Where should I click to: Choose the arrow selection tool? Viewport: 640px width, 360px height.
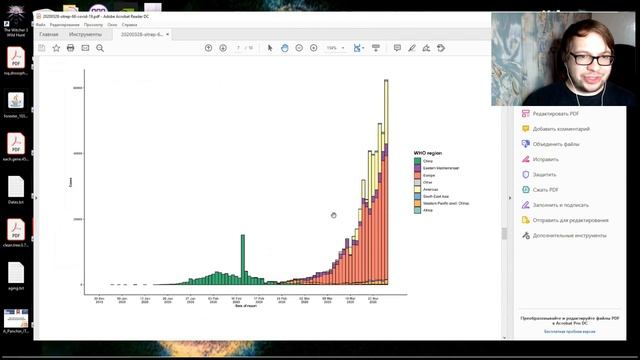270,48
